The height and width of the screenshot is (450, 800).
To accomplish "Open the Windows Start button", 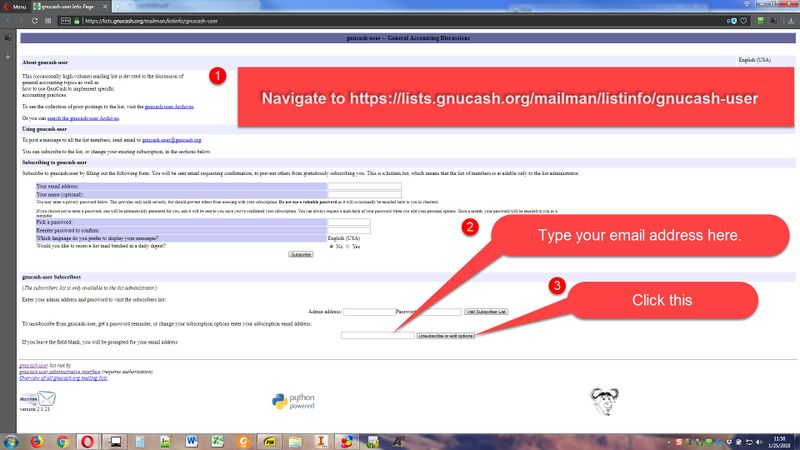I will click(11, 442).
